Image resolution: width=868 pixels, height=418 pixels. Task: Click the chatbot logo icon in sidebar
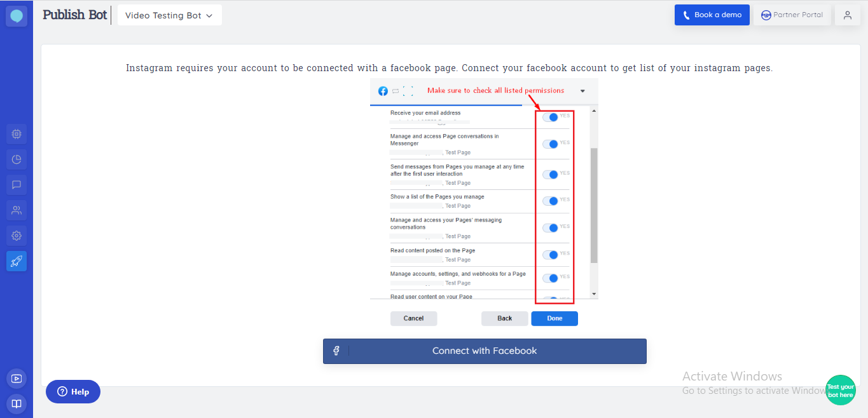17,16
